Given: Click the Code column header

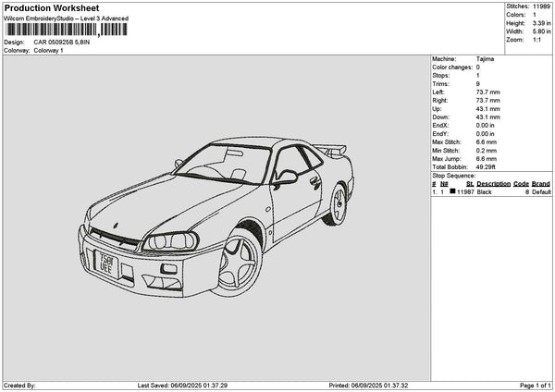Looking at the screenshot, I should point(521,184).
